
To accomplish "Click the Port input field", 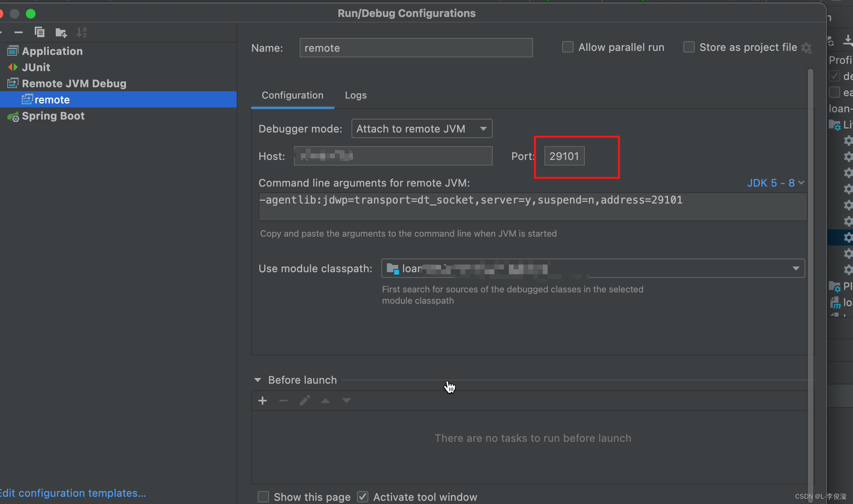I will [564, 156].
